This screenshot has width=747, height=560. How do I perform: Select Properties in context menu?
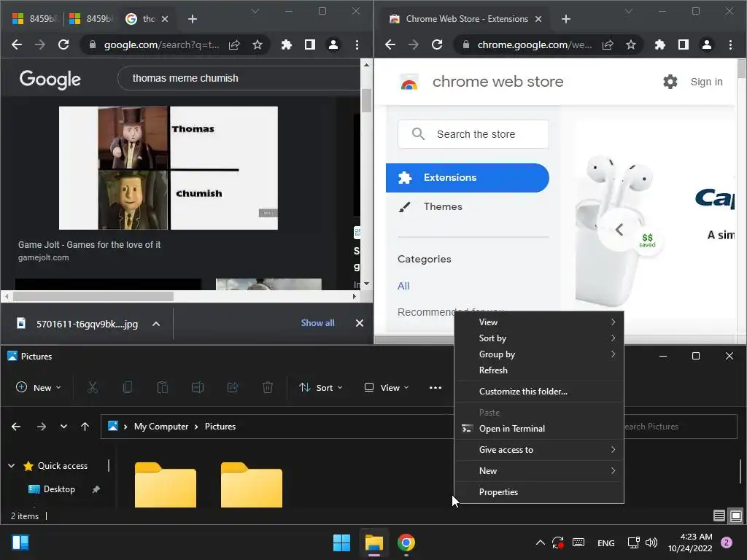click(539, 492)
